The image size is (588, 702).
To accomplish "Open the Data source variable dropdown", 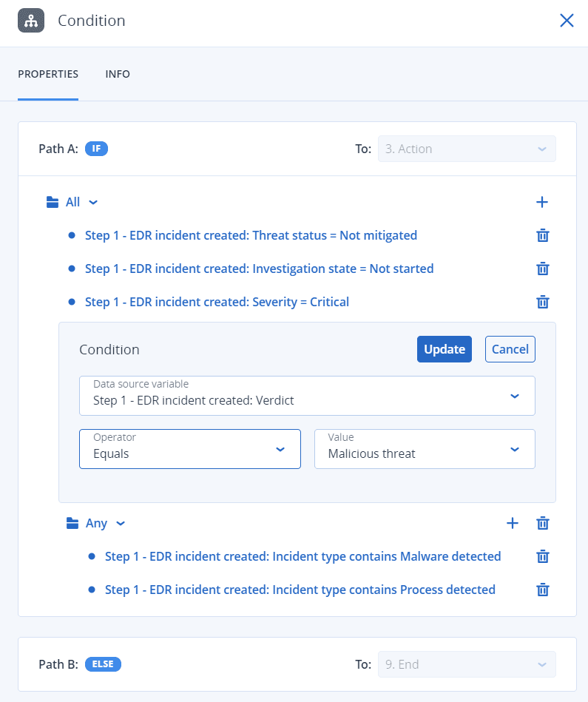I will click(307, 396).
